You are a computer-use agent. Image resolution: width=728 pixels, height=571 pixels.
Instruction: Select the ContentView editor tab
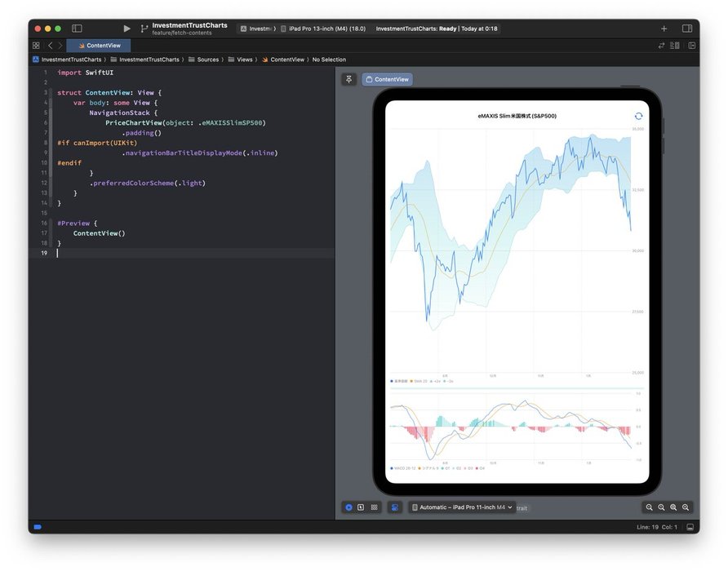[x=99, y=46]
